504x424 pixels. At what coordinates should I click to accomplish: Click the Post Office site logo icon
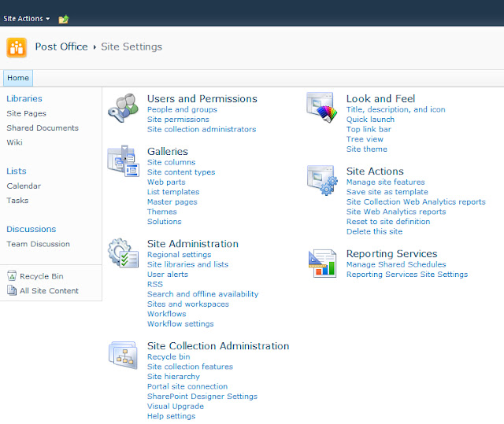coord(17,47)
